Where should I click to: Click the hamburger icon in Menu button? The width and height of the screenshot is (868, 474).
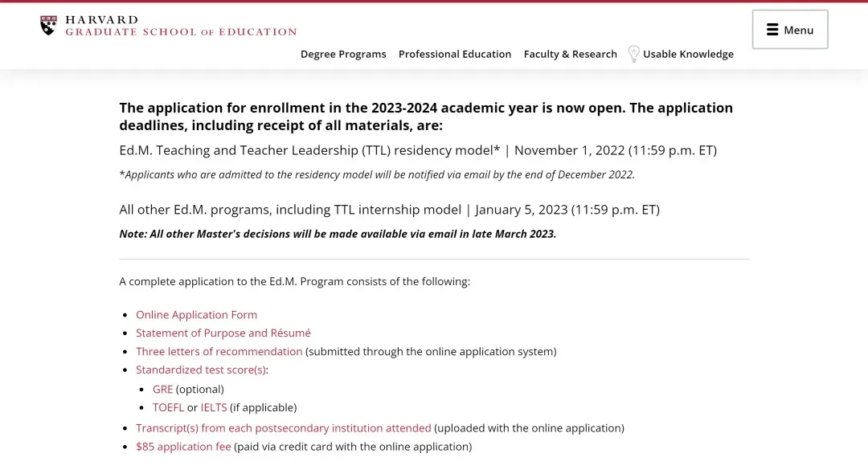(772, 30)
